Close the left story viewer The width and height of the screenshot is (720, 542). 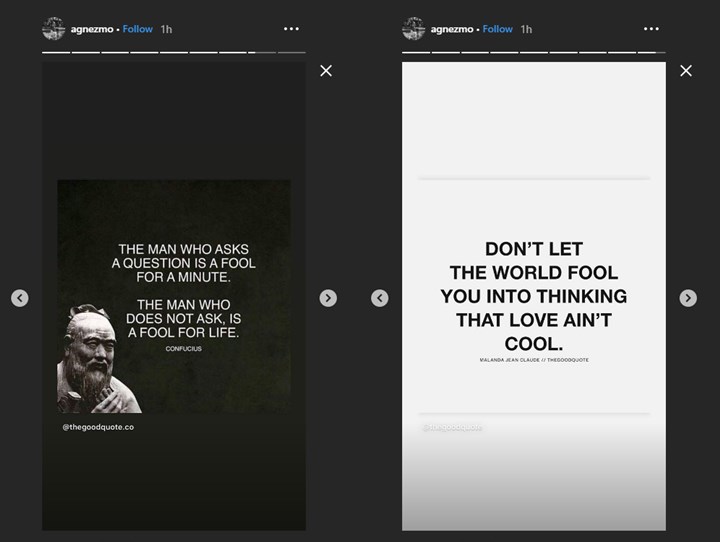click(326, 71)
